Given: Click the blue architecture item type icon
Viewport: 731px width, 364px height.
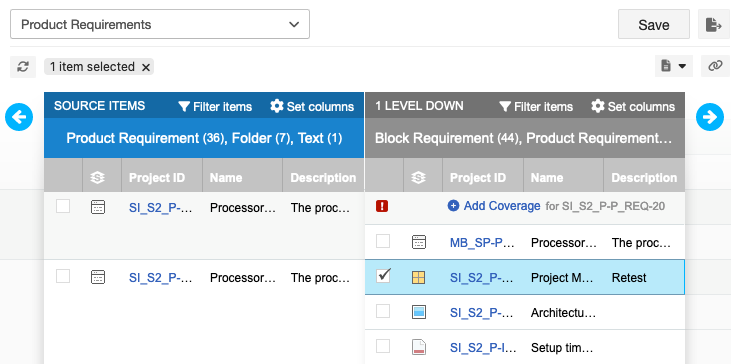Looking at the screenshot, I should pos(419,312).
